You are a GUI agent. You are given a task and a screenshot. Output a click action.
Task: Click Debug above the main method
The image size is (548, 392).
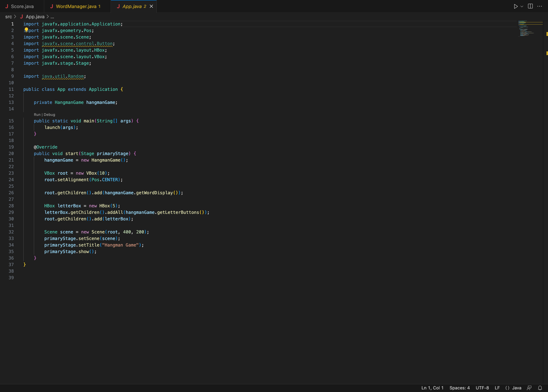pyautogui.click(x=49, y=115)
